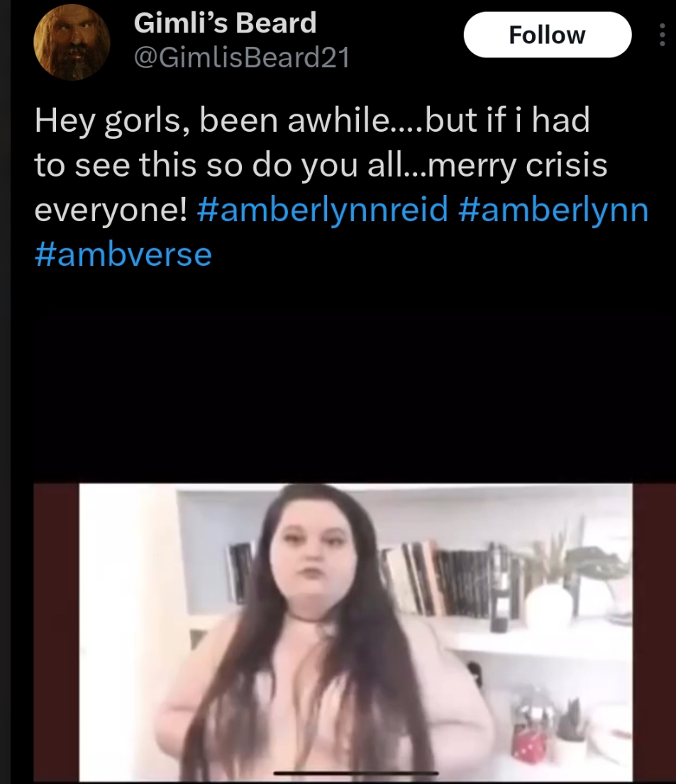
Task: Select the "merry crisis" tweet text line
Action: pos(320,165)
